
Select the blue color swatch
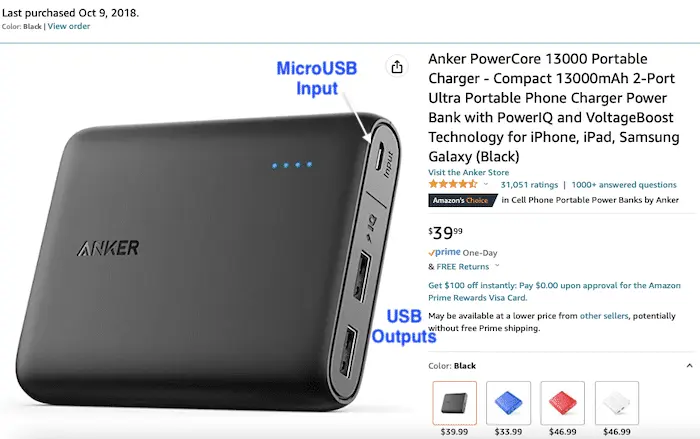(x=508, y=403)
